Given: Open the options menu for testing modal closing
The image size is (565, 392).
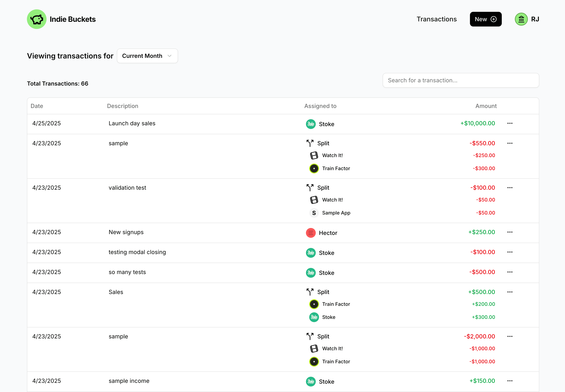Looking at the screenshot, I should 510,252.
